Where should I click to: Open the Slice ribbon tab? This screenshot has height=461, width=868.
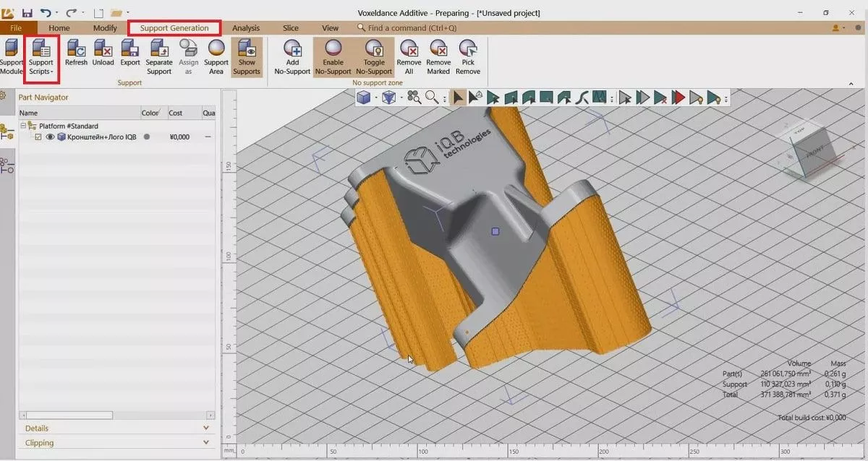tap(291, 28)
